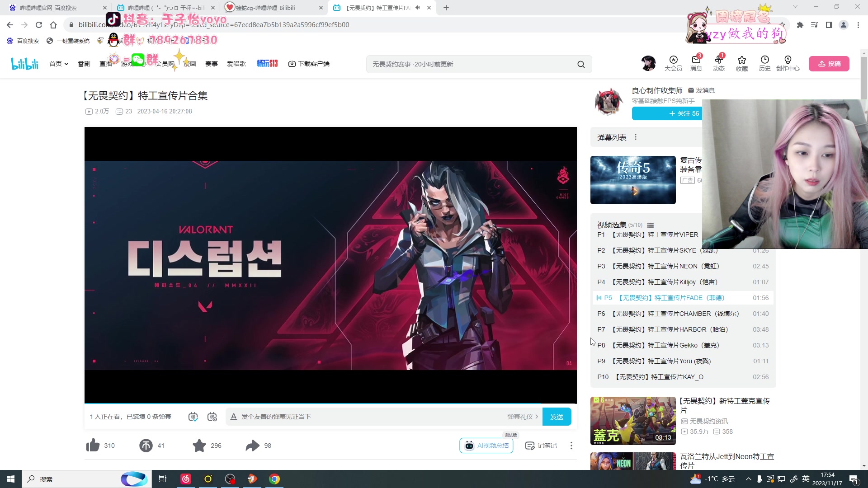The image size is (868, 488).
Task: Favorite the video with star icon
Action: point(199,446)
